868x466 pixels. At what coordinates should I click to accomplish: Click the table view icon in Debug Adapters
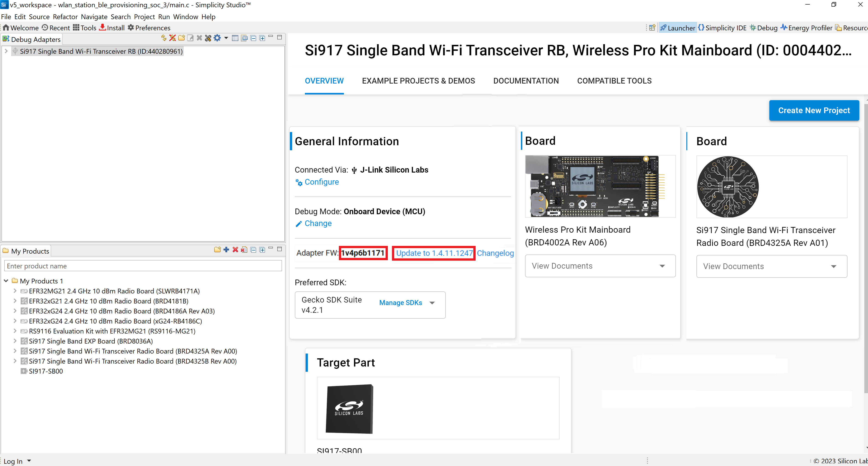click(235, 38)
